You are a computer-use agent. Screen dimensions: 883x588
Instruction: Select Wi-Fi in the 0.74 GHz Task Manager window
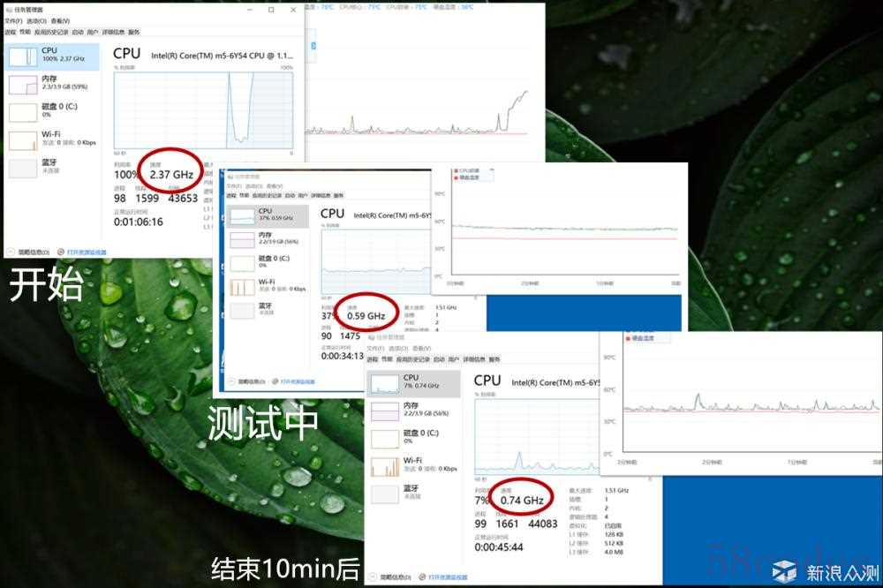pyautogui.click(x=413, y=465)
